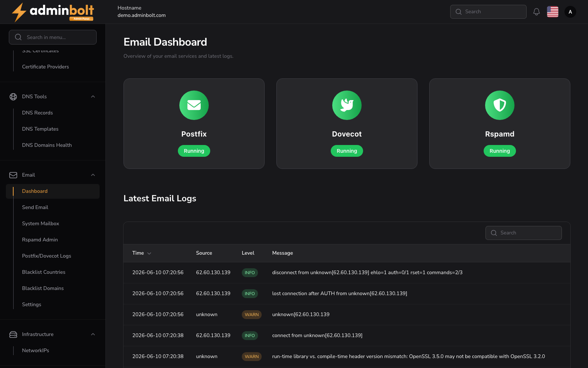588x368 pixels.
Task: Open Postfix/Dovecot Logs page
Action: click(x=47, y=256)
